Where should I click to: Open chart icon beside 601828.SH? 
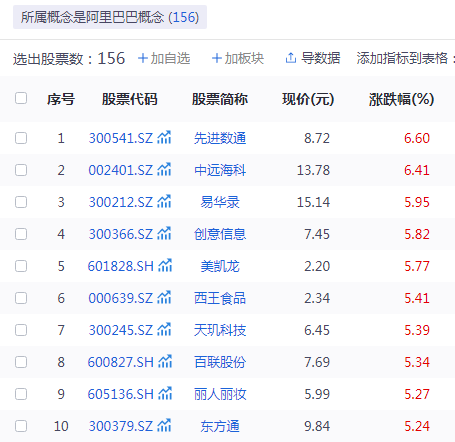click(165, 265)
